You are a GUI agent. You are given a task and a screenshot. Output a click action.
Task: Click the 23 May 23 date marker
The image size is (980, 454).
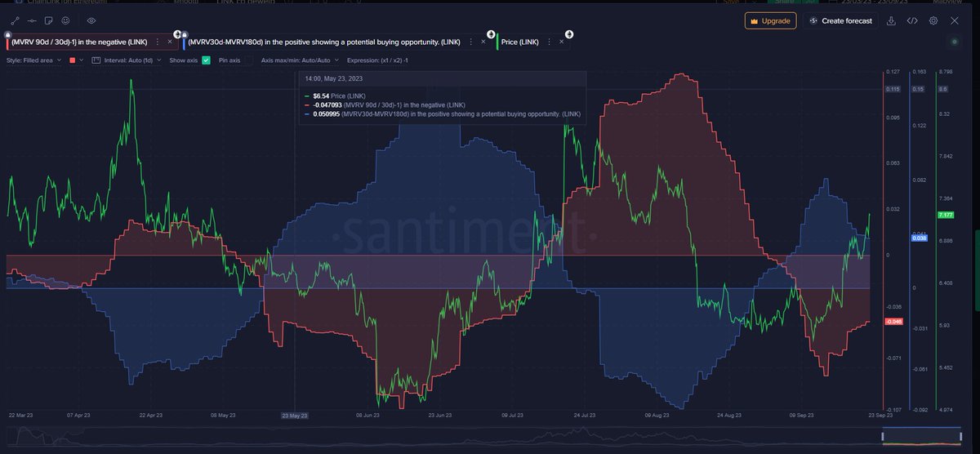point(294,416)
